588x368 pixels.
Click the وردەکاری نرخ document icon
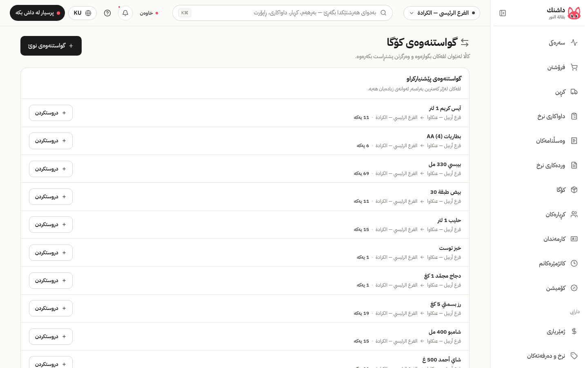tap(574, 165)
